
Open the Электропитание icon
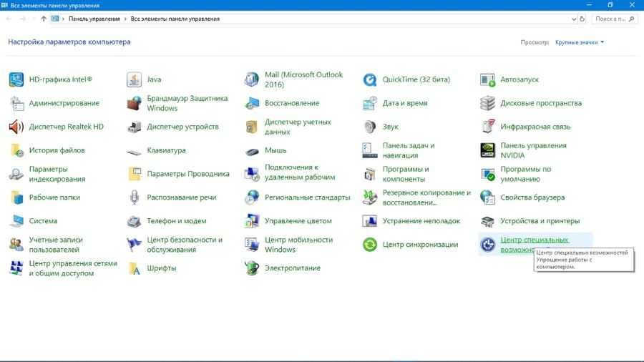click(252, 268)
